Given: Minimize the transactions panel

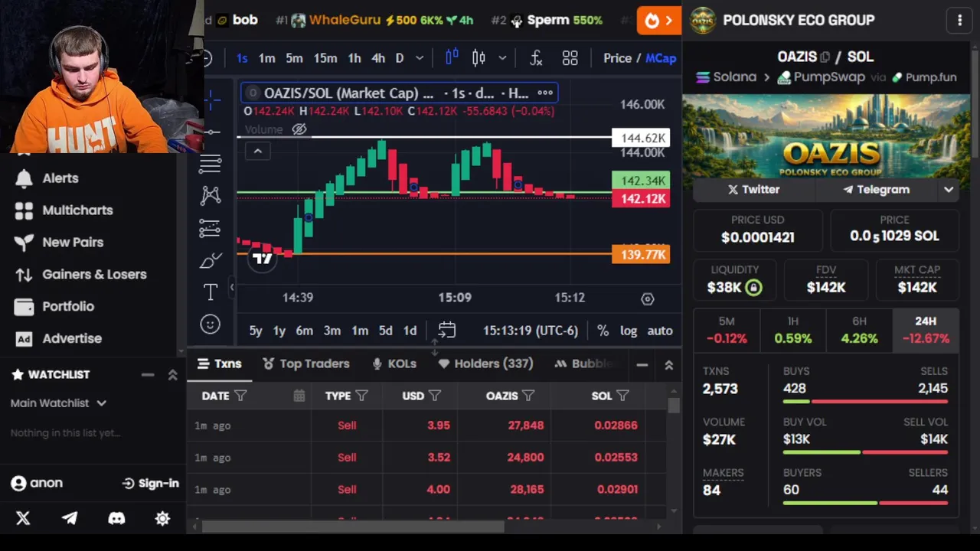Looking at the screenshot, I should 642,365.
